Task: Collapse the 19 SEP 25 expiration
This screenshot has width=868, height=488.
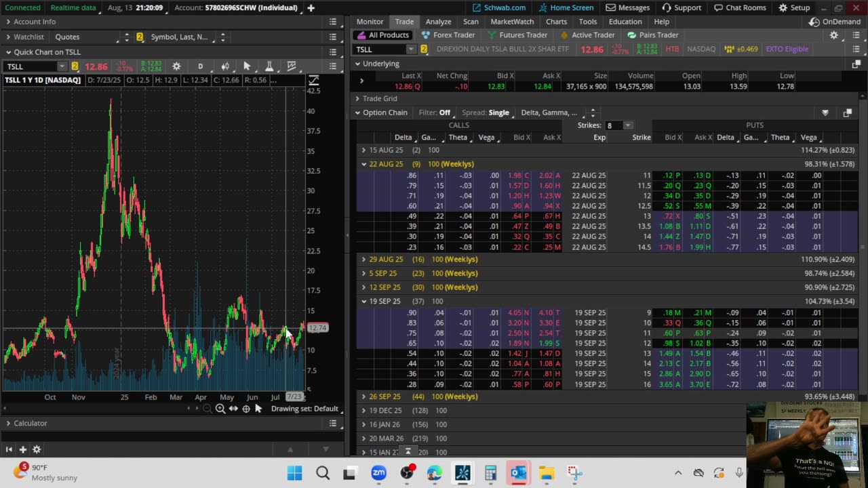Action: pyautogui.click(x=364, y=301)
